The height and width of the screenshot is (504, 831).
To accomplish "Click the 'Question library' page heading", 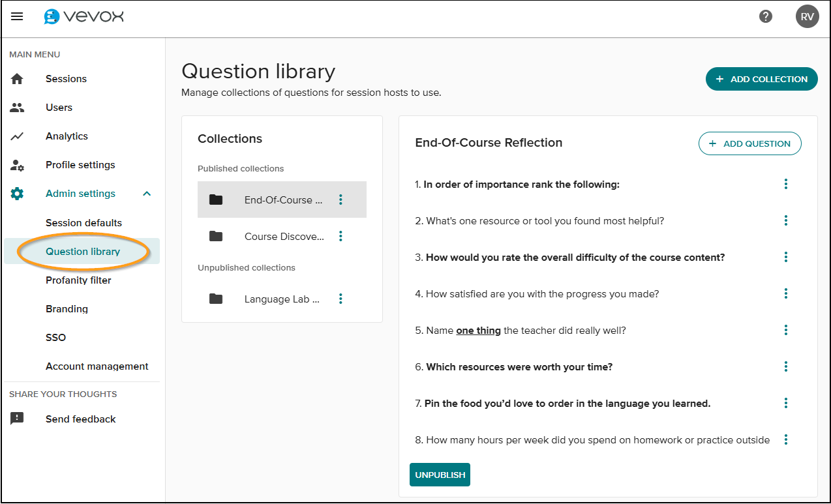I will 258,71.
